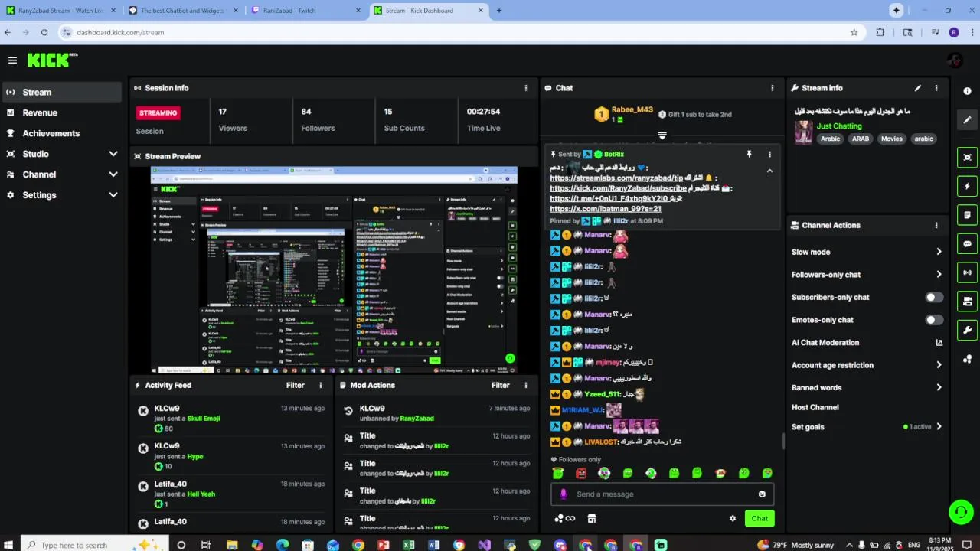Click the chat panel scrollbar
This screenshot has height=551, width=980.
[x=782, y=442]
